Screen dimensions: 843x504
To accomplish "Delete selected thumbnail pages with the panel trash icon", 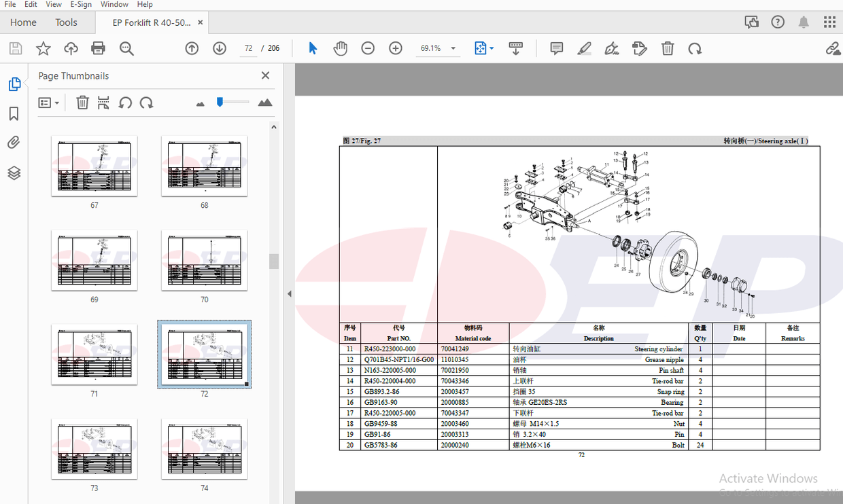I will click(x=82, y=103).
